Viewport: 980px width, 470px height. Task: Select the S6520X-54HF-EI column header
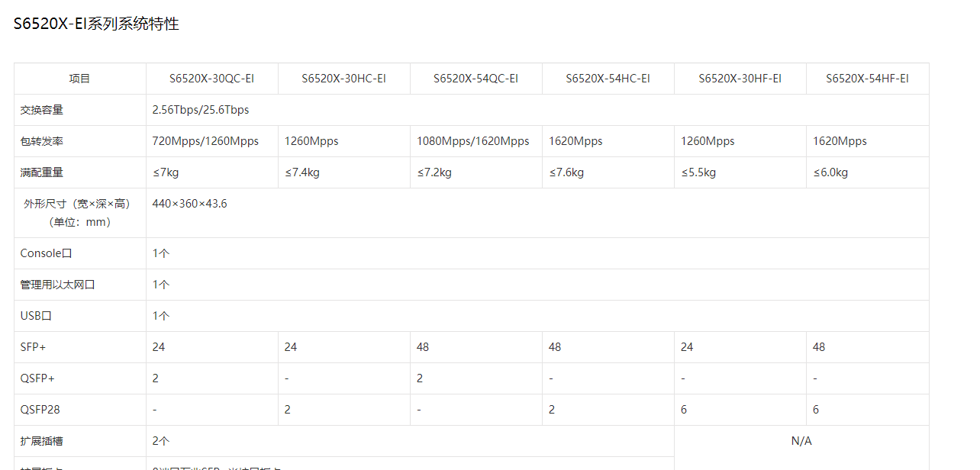click(867, 79)
